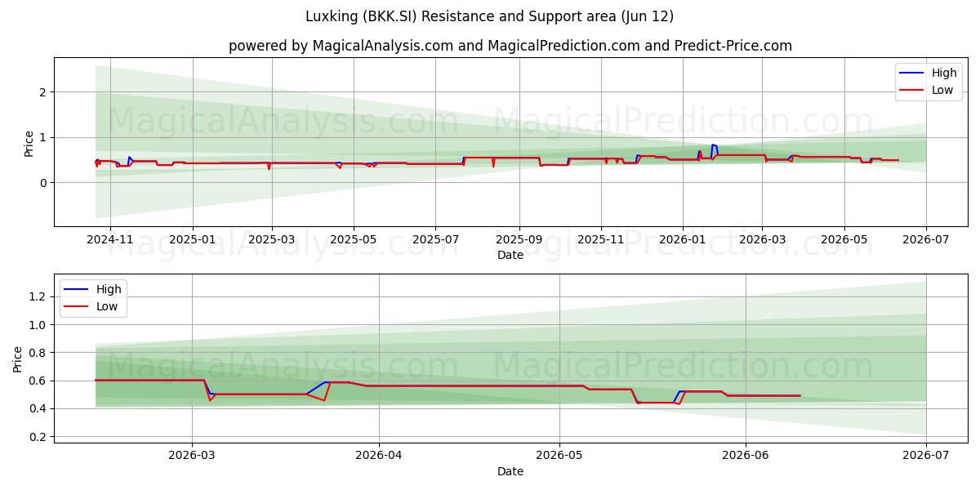Click the y-axis tick '1.0' in bottom chart
980x490 pixels.
39,325
